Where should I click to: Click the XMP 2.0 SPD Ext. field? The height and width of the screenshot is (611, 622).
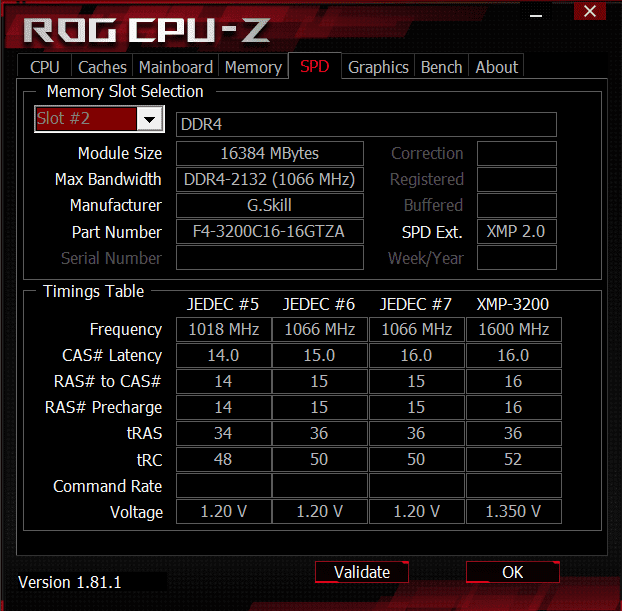point(516,232)
